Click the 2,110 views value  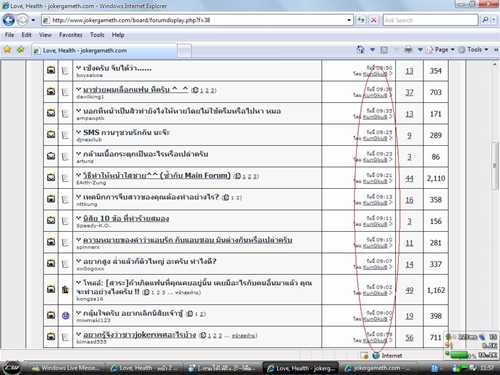point(436,178)
